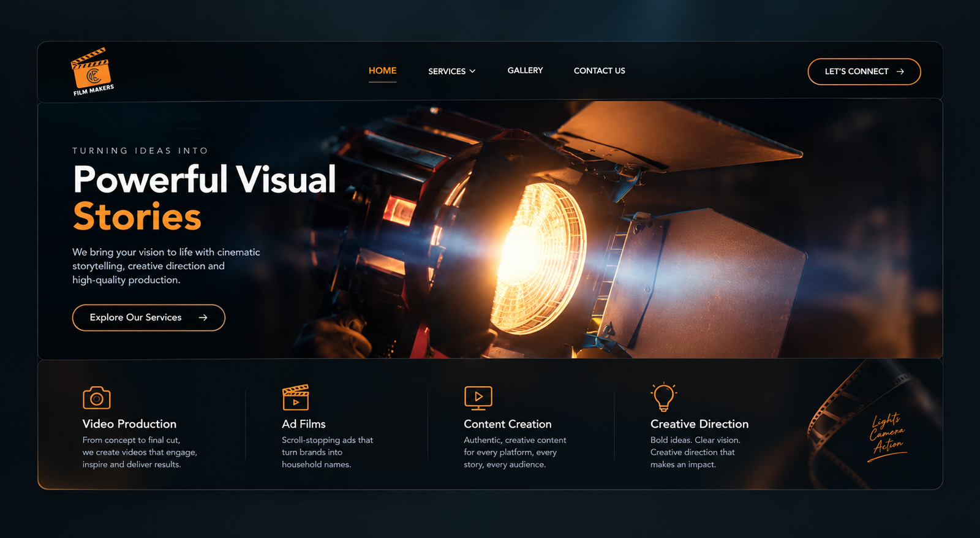
Task: Expand the Services dropdown chevron
Action: (472, 72)
